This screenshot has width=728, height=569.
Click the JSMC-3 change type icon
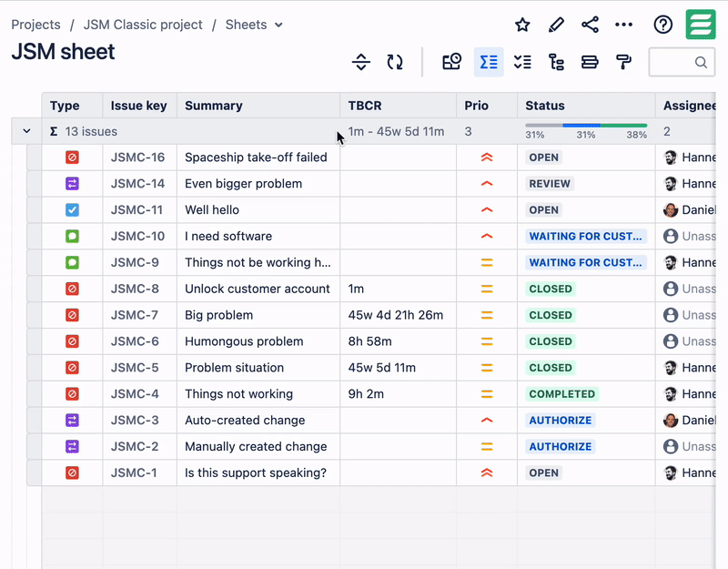coord(72,421)
